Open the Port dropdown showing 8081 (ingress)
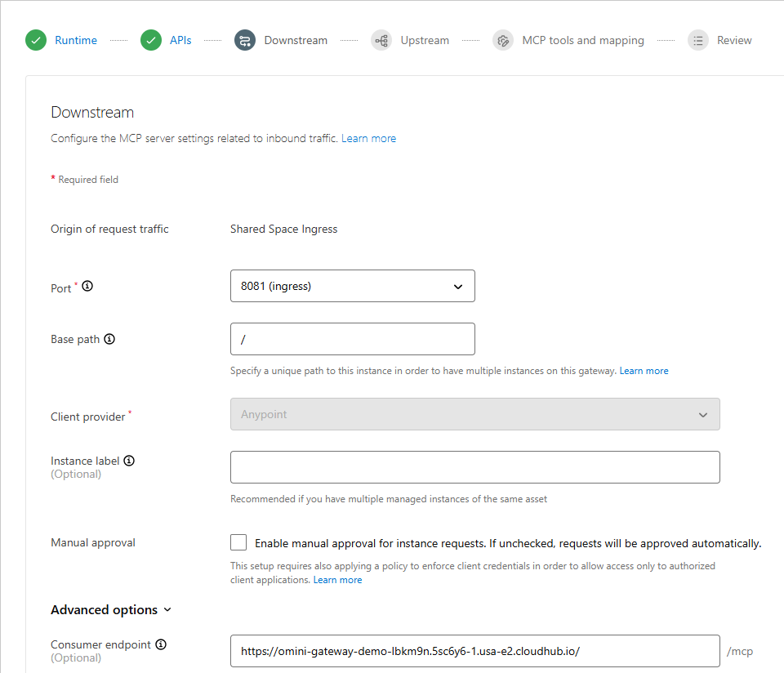The image size is (784, 673). (x=353, y=286)
